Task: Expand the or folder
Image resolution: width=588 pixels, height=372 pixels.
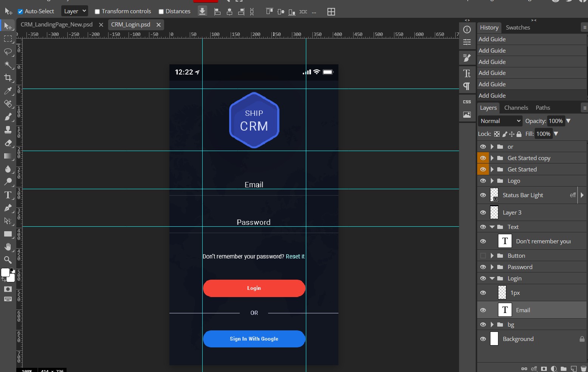Action: [x=492, y=147]
